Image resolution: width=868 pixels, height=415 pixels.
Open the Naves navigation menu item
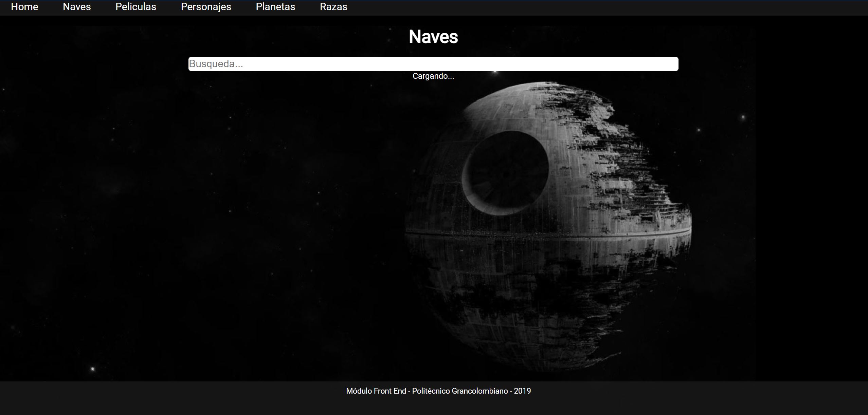77,7
